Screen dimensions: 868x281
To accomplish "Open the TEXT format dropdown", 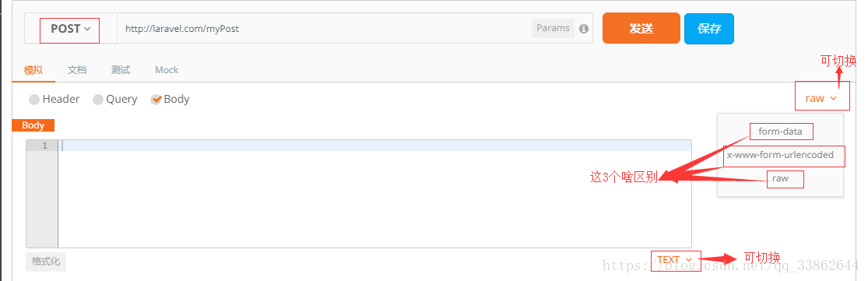I will 676,259.
